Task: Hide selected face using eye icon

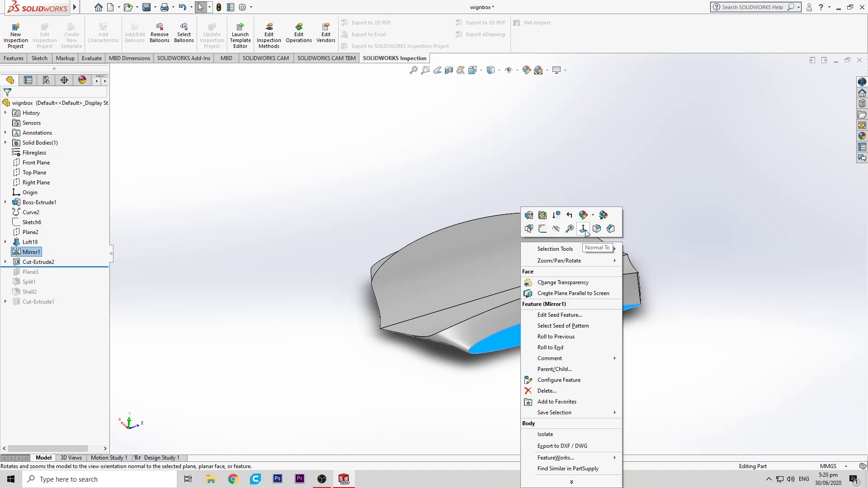Action: [x=556, y=229]
